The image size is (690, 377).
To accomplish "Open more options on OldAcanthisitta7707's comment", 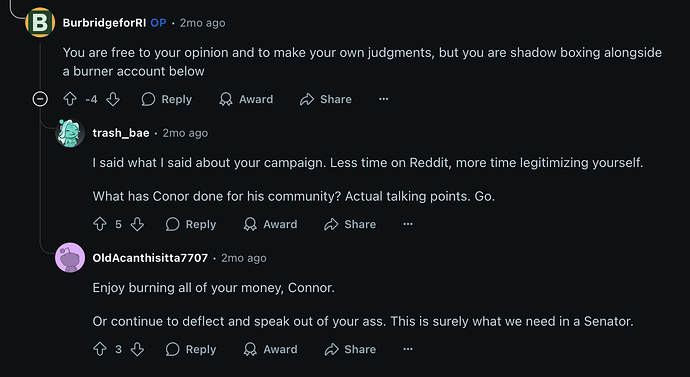I will (408, 349).
